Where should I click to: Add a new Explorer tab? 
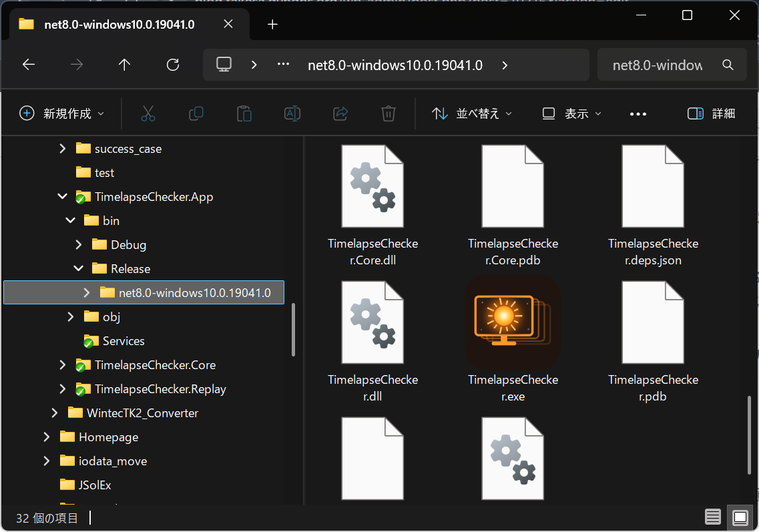272,24
